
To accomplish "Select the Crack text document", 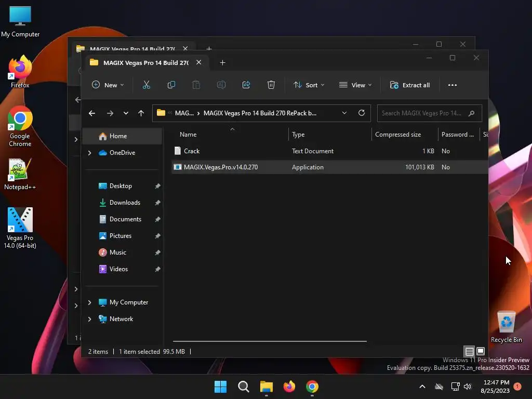I will pyautogui.click(x=330, y=151).
